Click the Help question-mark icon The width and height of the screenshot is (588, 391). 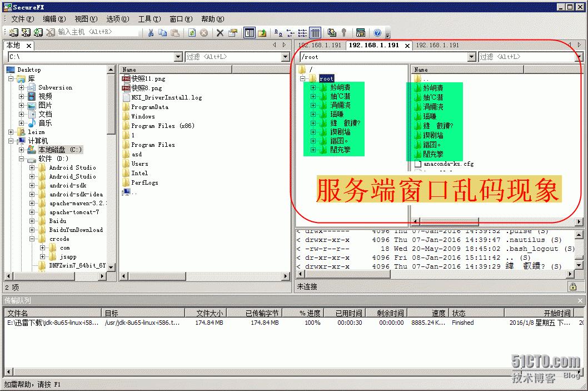click(377, 32)
